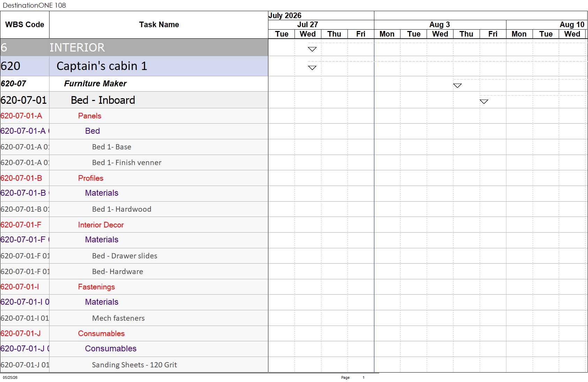Image resolution: width=588 pixels, height=382 pixels.
Task: Click the WBS code 6 cell
Action: coord(25,47)
